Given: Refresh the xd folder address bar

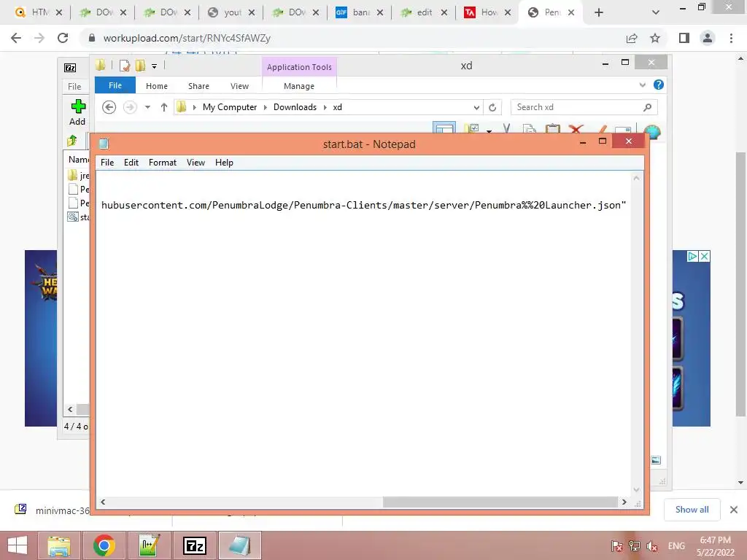Looking at the screenshot, I should pyautogui.click(x=492, y=108).
